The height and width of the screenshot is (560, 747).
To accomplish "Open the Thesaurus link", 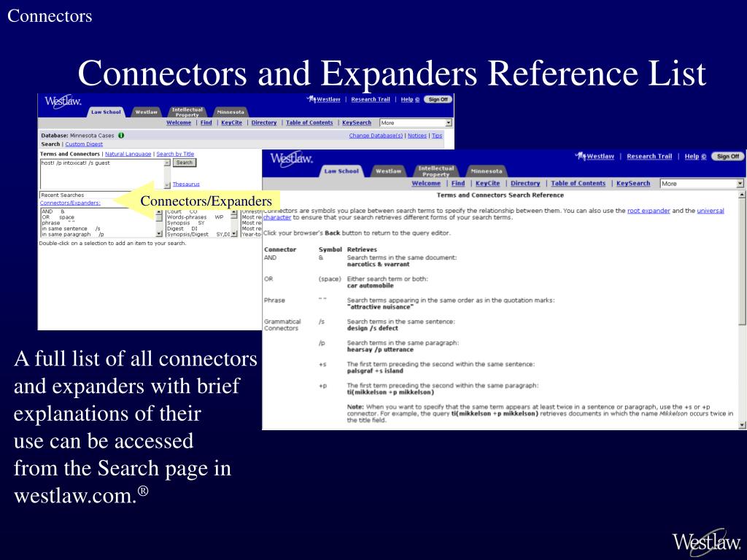I will point(186,184).
